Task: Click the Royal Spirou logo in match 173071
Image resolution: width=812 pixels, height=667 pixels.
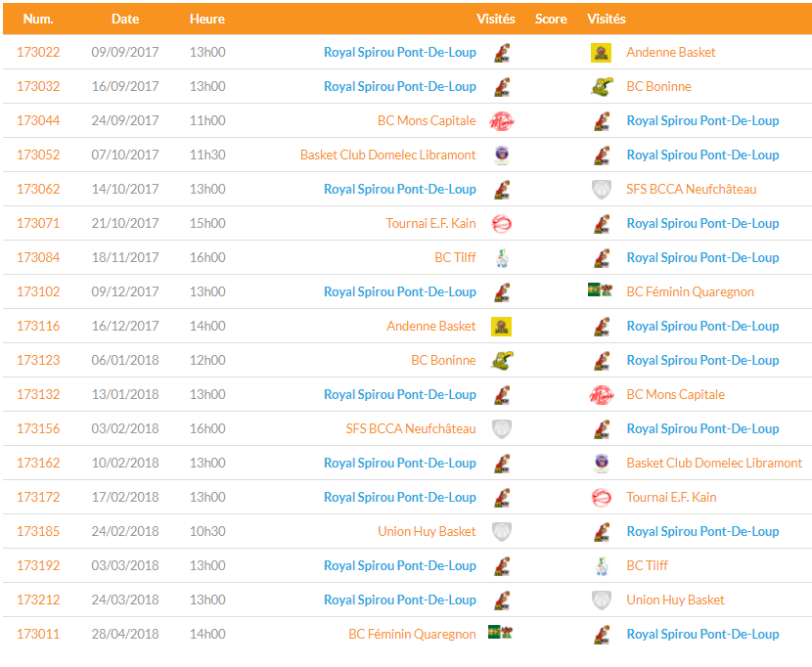Action: (602, 223)
